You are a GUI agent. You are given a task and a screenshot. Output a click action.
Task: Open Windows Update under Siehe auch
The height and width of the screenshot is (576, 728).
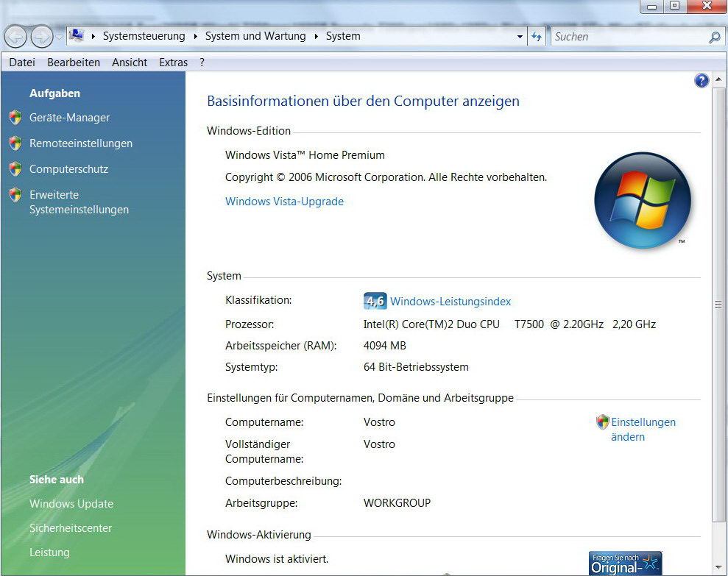click(x=71, y=504)
